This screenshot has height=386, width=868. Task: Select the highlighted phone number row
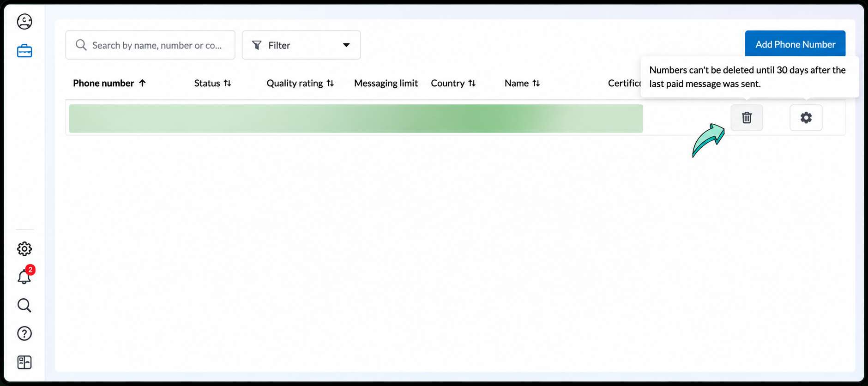pyautogui.click(x=356, y=118)
